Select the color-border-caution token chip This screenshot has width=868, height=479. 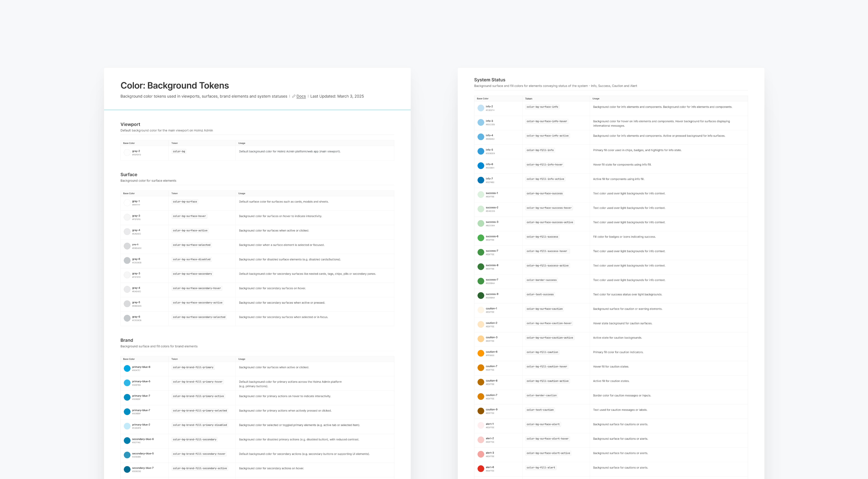[542, 395]
